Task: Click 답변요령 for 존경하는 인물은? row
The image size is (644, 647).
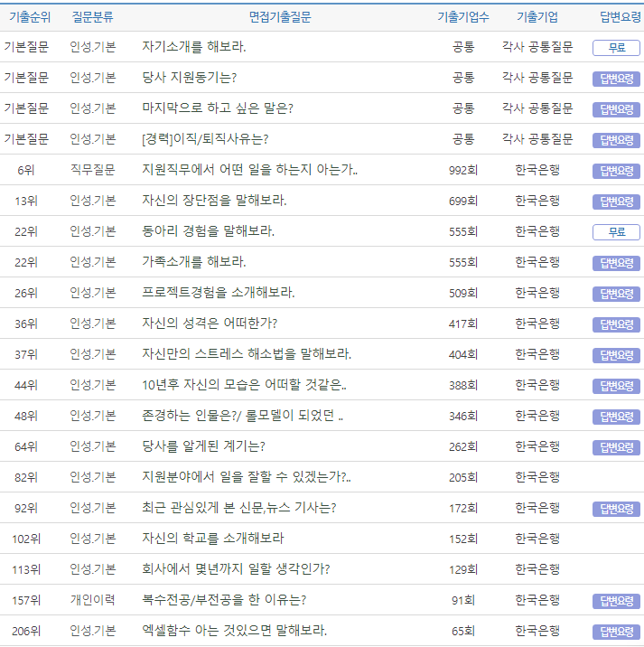Action: 616,417
